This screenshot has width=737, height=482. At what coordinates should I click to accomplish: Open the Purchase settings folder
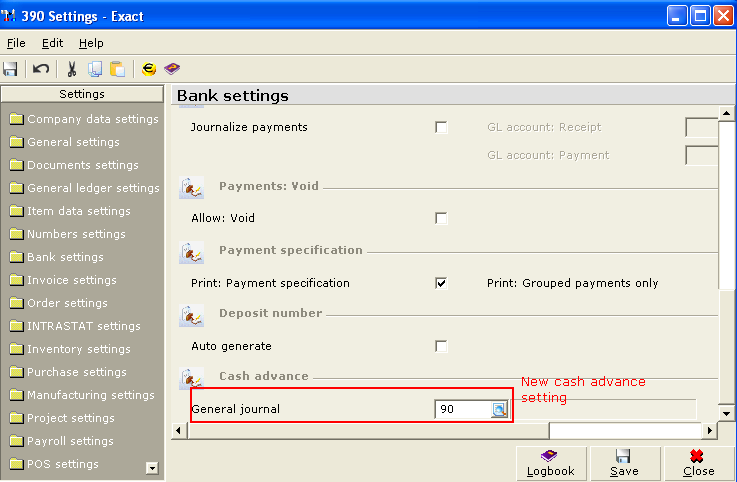click(68, 372)
